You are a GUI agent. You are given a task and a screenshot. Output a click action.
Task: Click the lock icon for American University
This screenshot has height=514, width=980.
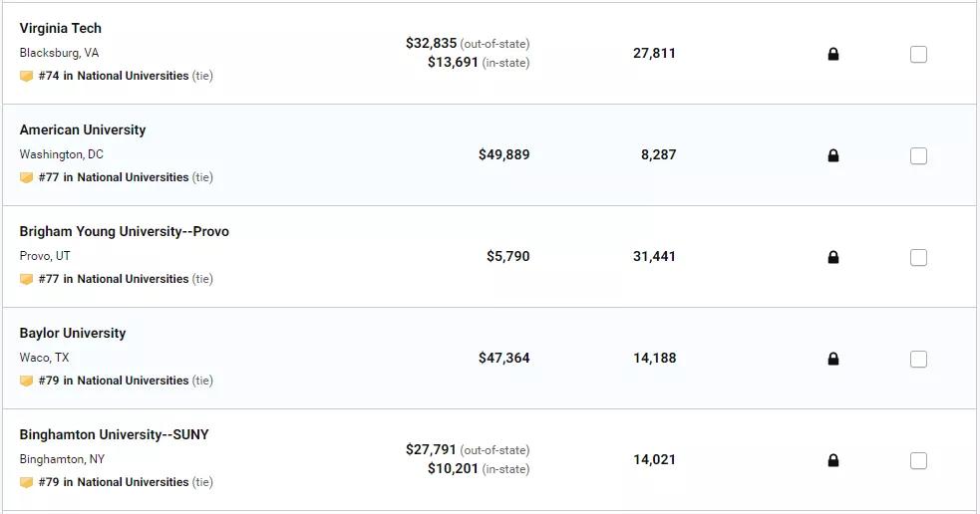(833, 155)
